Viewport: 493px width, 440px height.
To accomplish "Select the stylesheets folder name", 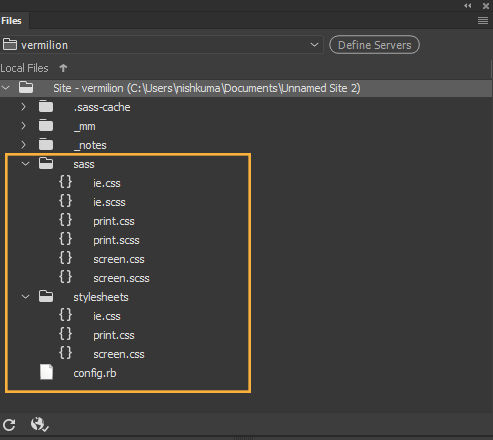I will coord(101,297).
